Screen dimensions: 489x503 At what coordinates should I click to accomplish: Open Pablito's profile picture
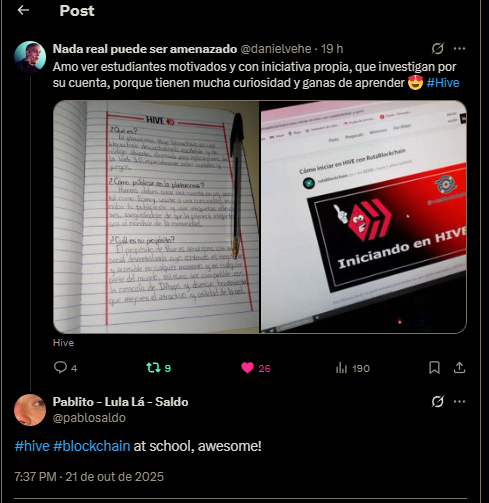(x=30, y=410)
